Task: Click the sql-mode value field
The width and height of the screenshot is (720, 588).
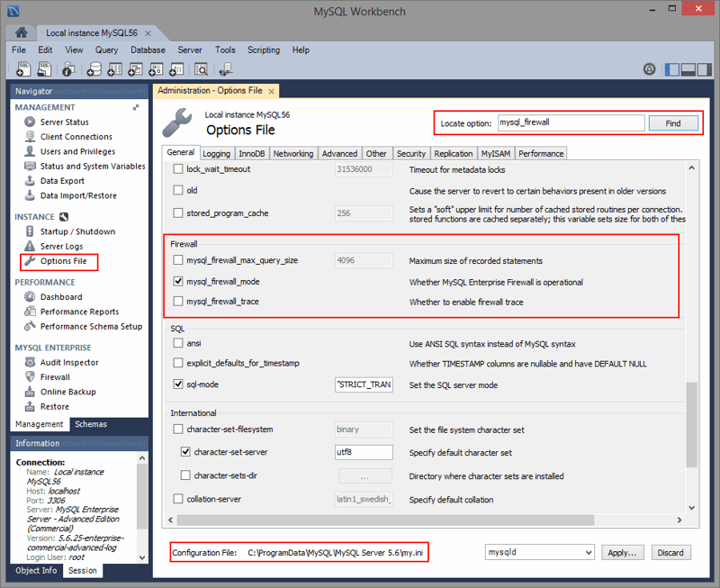Action: point(364,384)
